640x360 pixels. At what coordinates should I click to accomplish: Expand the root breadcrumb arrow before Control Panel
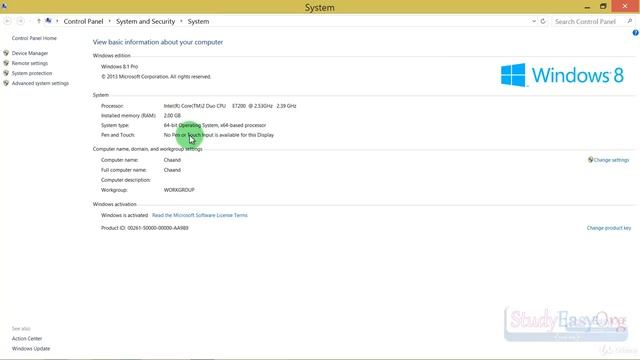pos(57,21)
